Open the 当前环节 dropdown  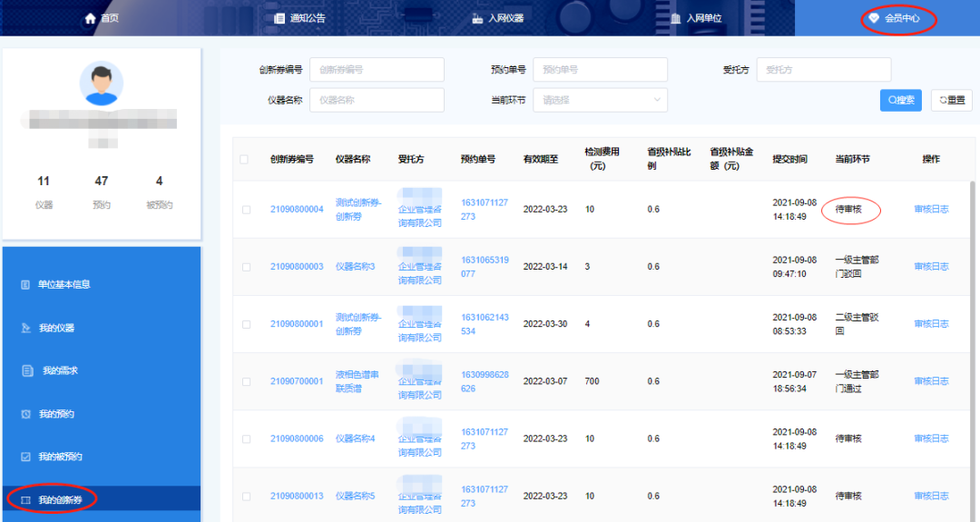600,100
